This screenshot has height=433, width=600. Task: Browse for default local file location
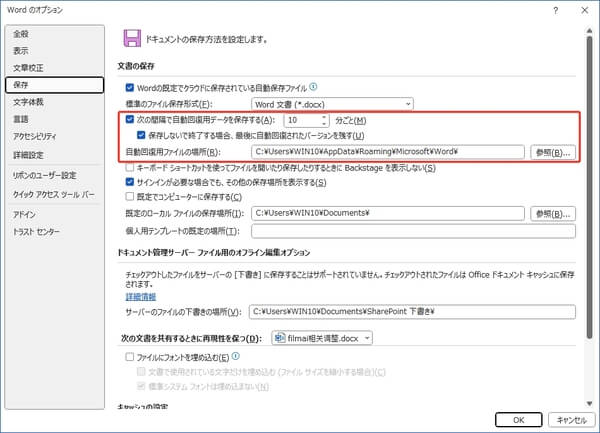coord(553,214)
